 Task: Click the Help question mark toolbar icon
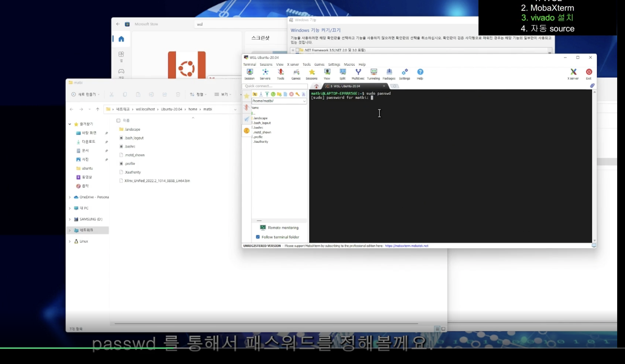[x=420, y=74]
